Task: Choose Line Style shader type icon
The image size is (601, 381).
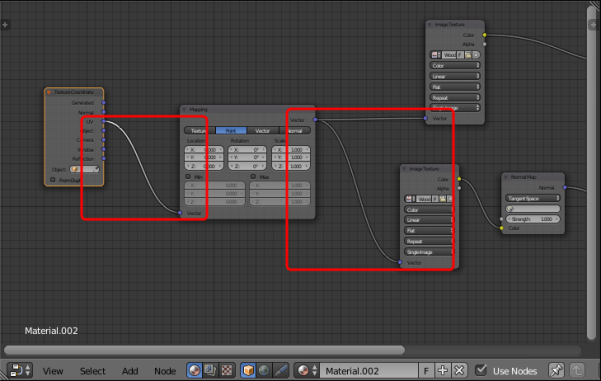Action: coord(281,371)
